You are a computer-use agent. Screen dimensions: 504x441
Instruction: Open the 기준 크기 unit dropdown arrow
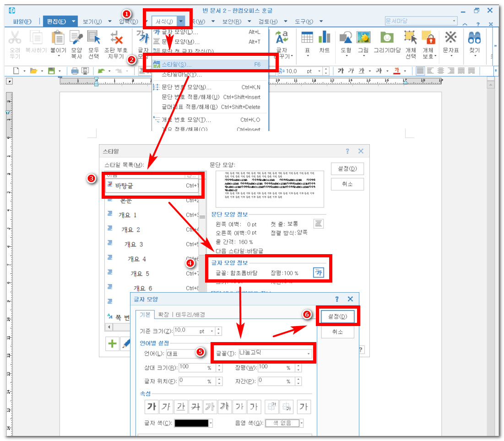(x=212, y=331)
